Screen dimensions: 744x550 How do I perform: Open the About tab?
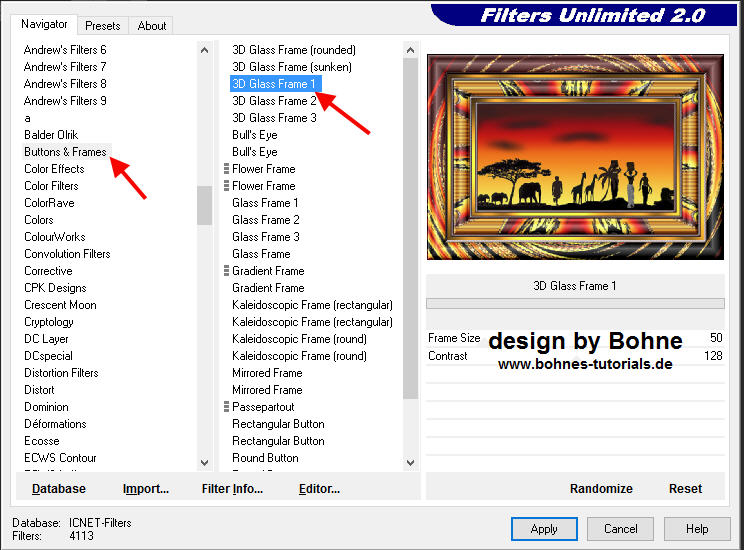(152, 25)
